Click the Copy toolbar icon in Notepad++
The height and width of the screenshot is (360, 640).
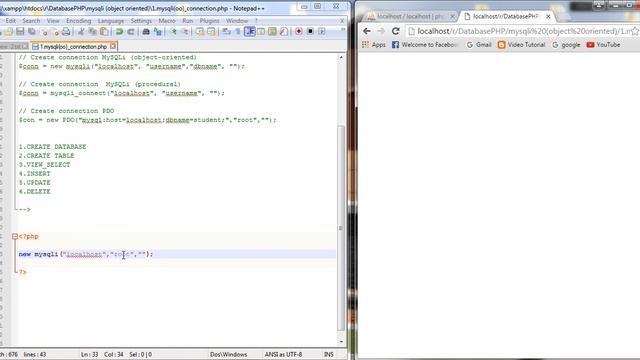93,31
